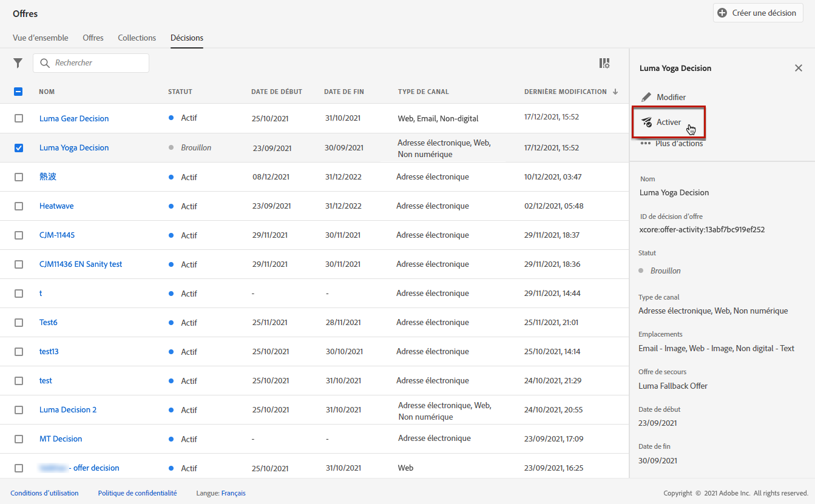Open the CJM11436 EN Sanity test link

[81, 264]
